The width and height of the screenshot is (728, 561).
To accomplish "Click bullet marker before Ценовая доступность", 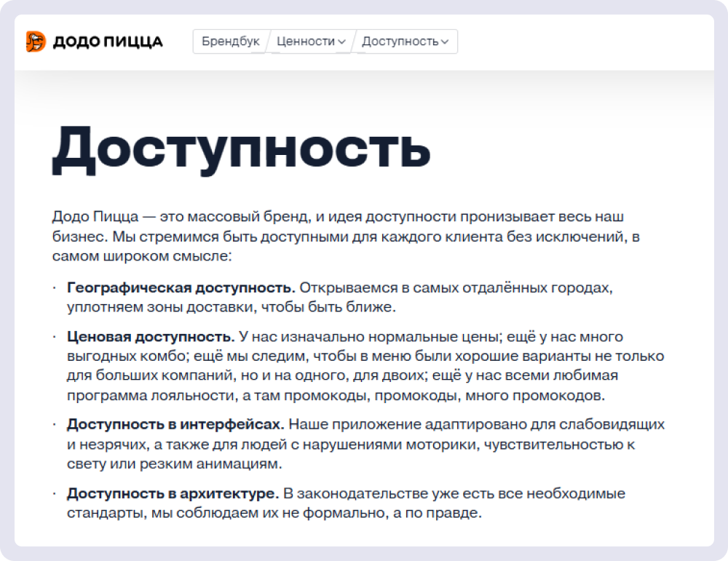I will tap(55, 337).
